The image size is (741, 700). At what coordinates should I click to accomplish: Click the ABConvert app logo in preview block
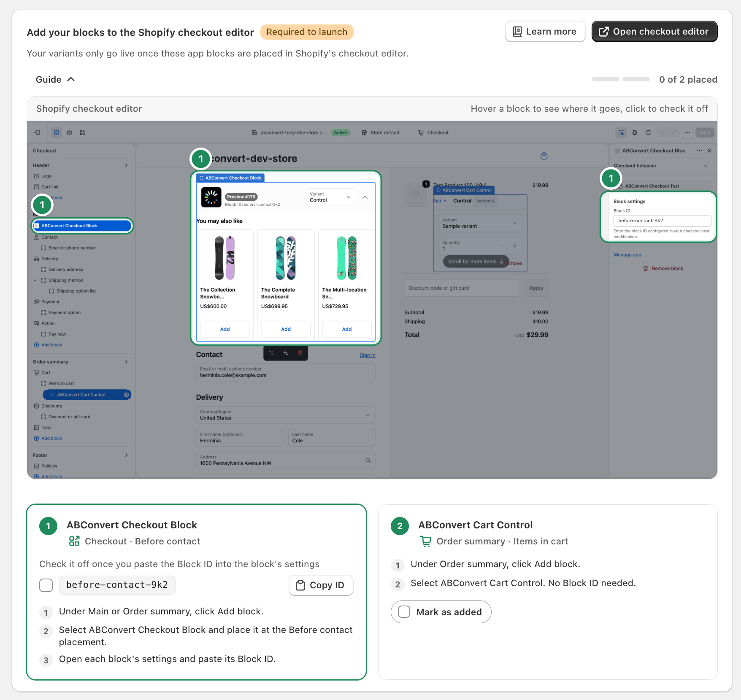point(211,197)
